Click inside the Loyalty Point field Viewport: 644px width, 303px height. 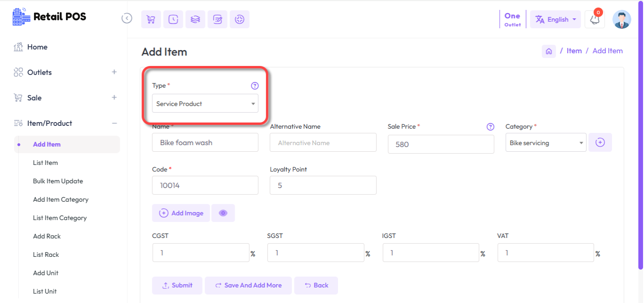(x=322, y=185)
